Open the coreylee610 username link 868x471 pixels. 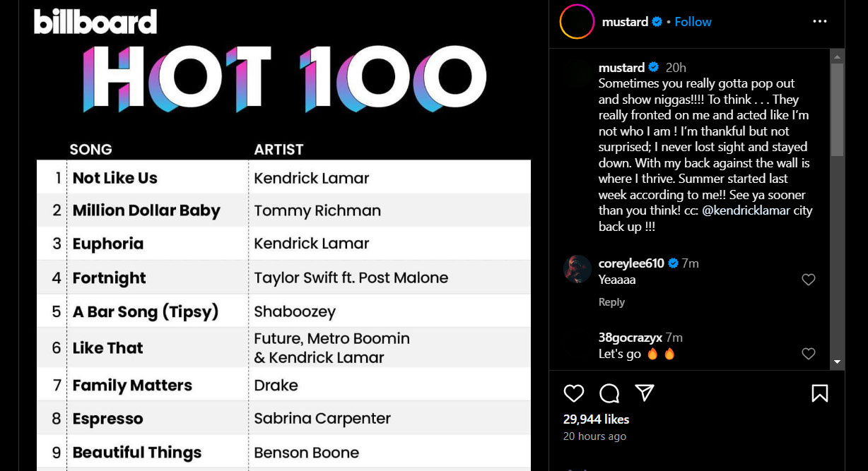tap(631, 263)
